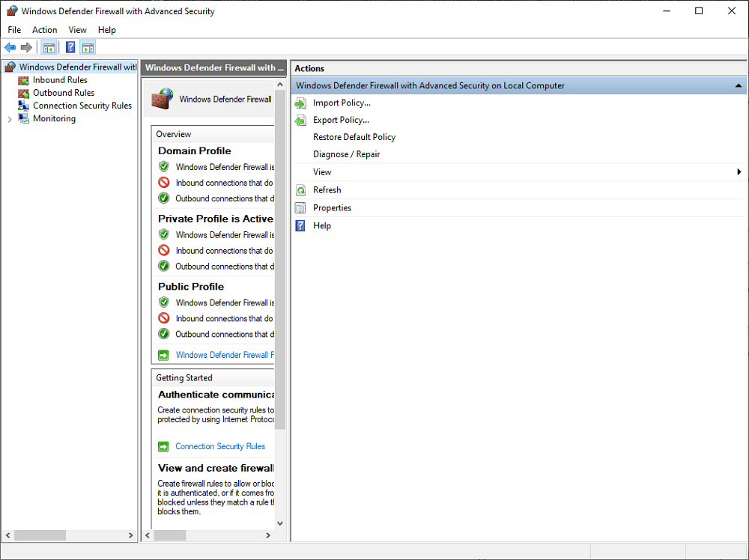The height and width of the screenshot is (560, 749).
Task: Collapse the Actions section header arrow
Action: (x=739, y=86)
